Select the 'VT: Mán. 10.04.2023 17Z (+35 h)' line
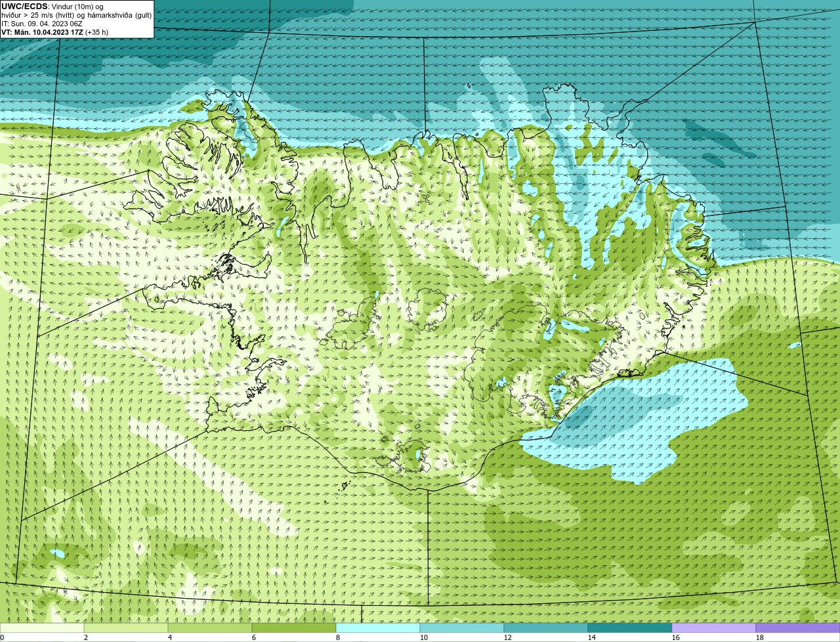Image resolution: width=840 pixels, height=642 pixels. [x=55, y=32]
